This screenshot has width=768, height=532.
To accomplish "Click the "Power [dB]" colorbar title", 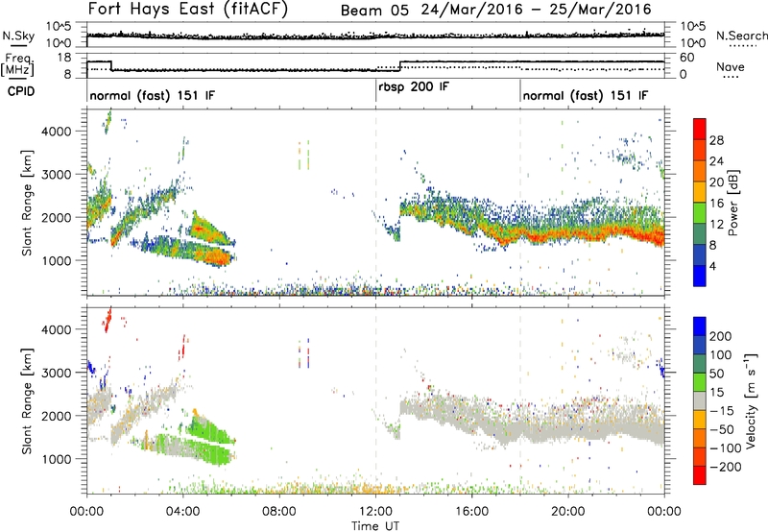I will pos(733,203).
